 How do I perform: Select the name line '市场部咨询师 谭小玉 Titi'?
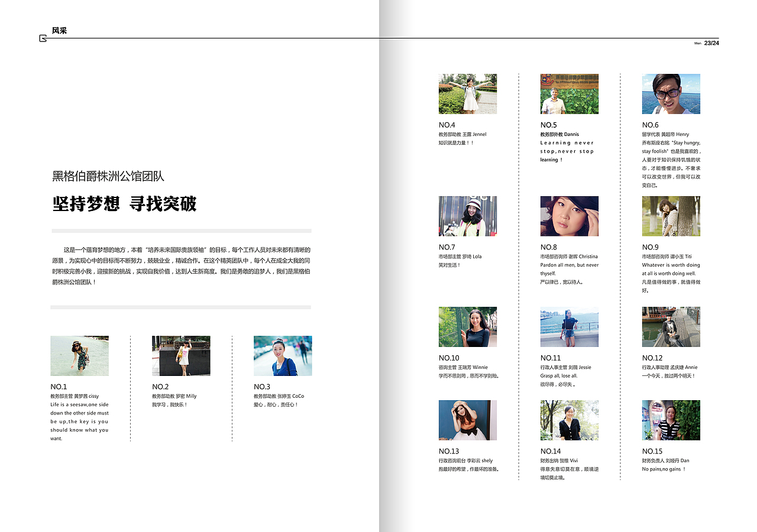tap(667, 257)
